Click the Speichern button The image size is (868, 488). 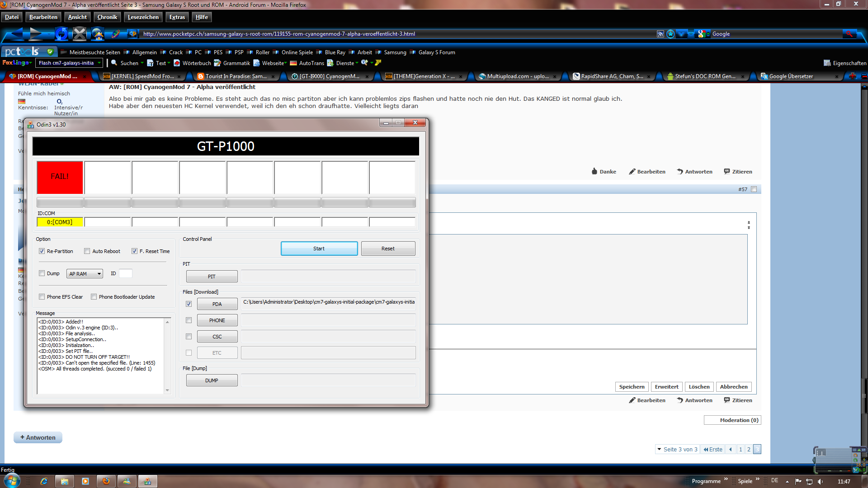point(632,387)
